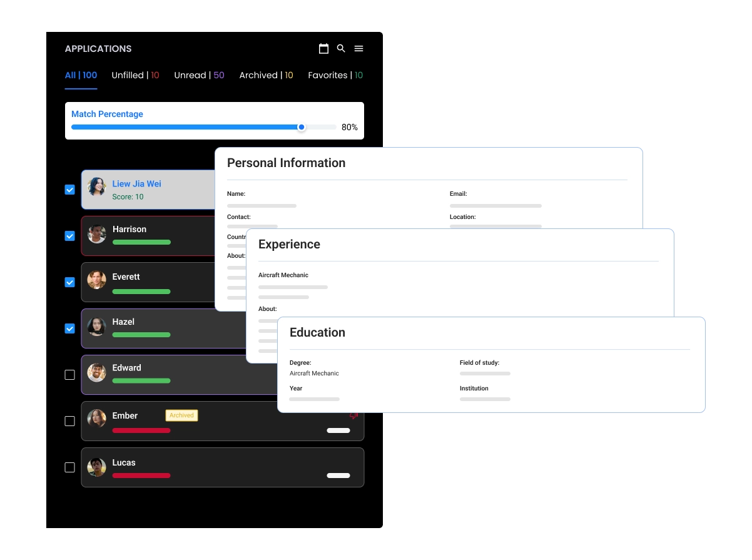Click the 'Institution' label in Education
Viewport: 752px width, 560px height.
click(x=474, y=389)
